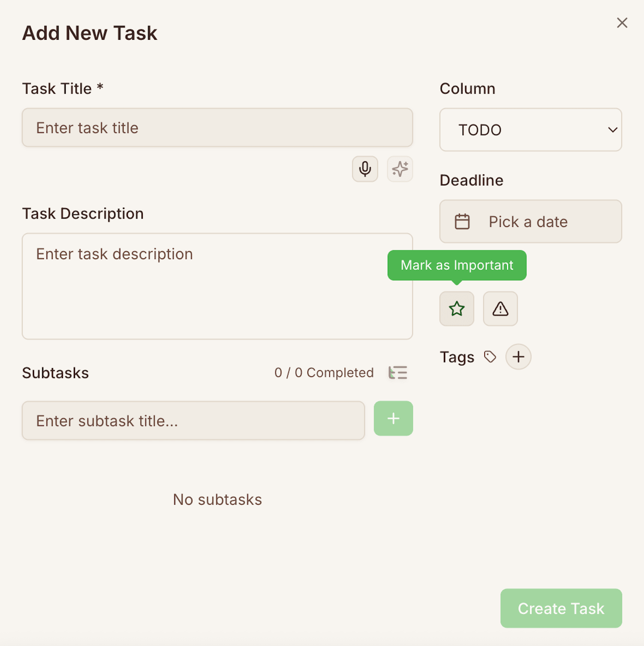The height and width of the screenshot is (646, 644).
Task: Click the plus icon to add a tag
Action: point(518,356)
